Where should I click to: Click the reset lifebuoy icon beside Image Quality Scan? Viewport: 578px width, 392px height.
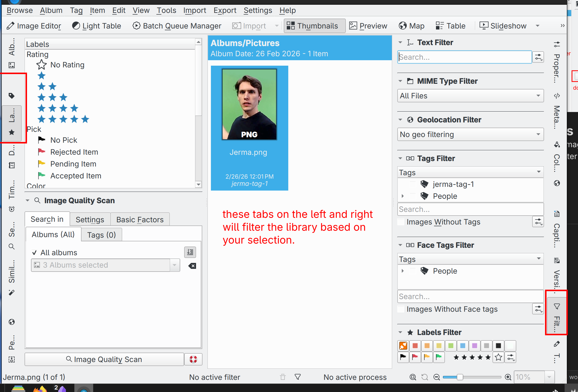(193, 359)
